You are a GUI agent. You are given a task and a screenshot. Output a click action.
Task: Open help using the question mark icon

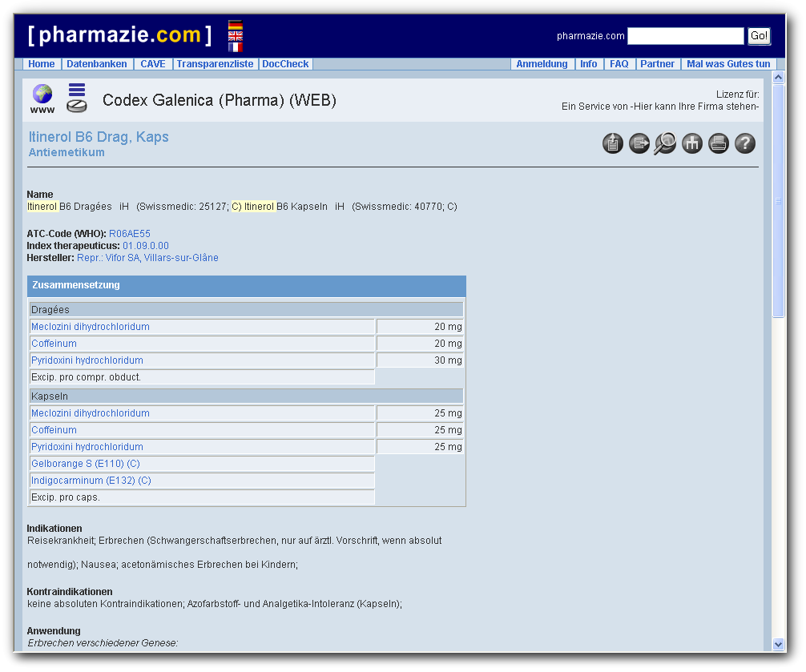coord(745,143)
